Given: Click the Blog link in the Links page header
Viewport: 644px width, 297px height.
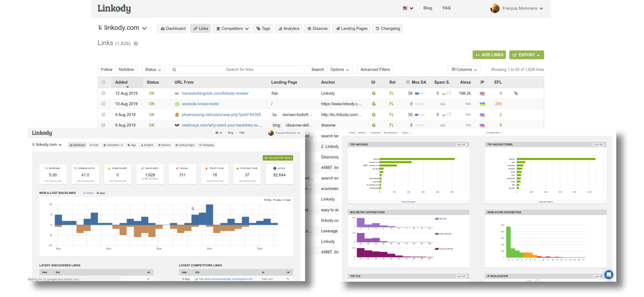Looking at the screenshot, I should tap(427, 8).
